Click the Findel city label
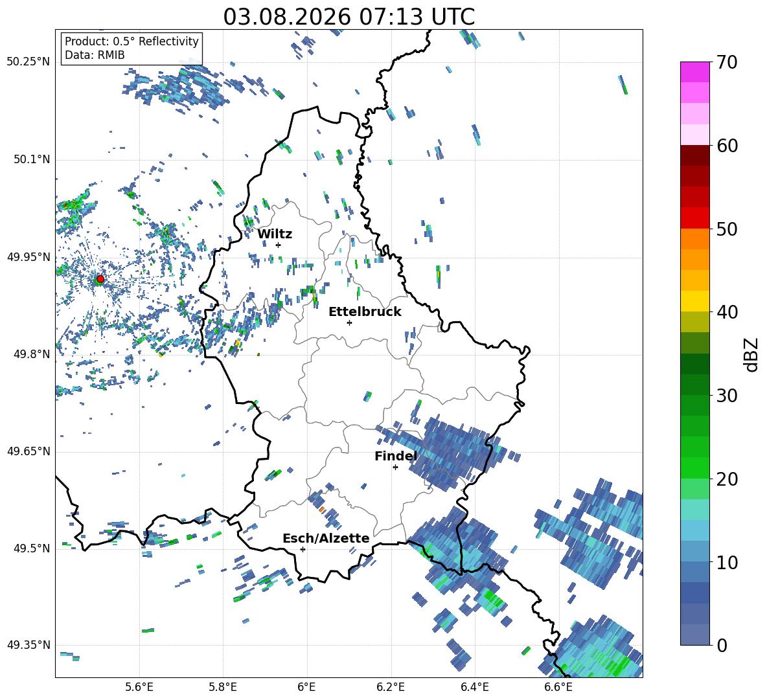 tap(396, 456)
